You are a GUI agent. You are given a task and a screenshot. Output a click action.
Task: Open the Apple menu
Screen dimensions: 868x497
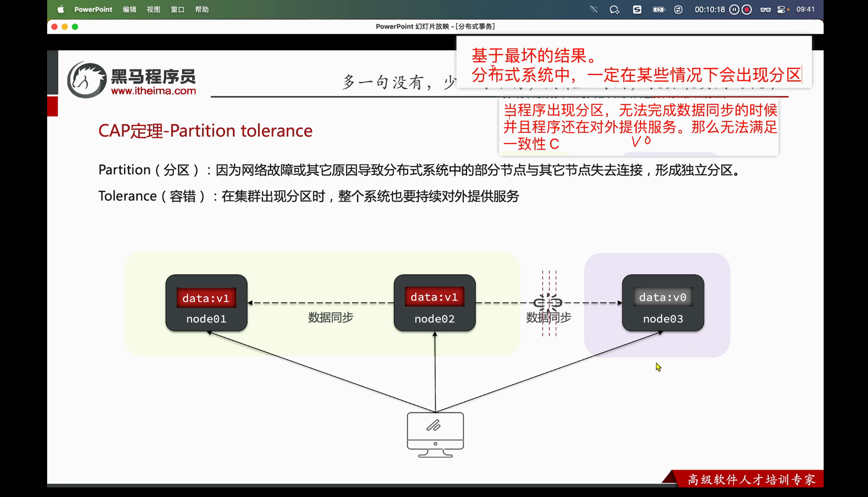point(61,9)
